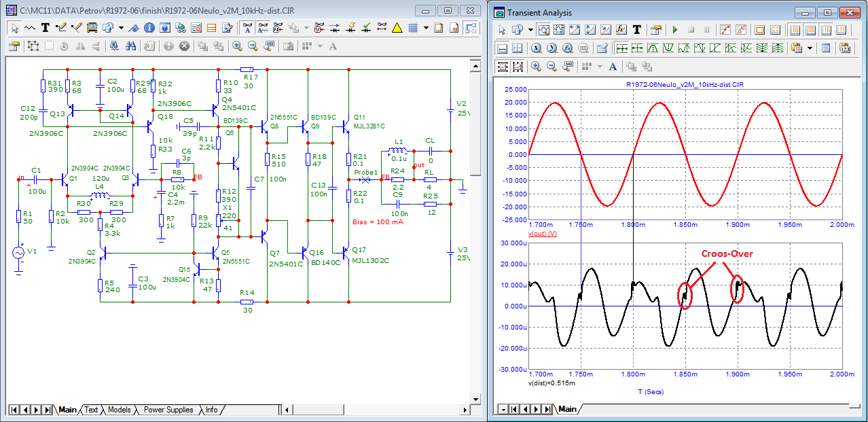The width and height of the screenshot is (868, 422).
Task: Toggle schematic grid display
Action: [x=412, y=28]
